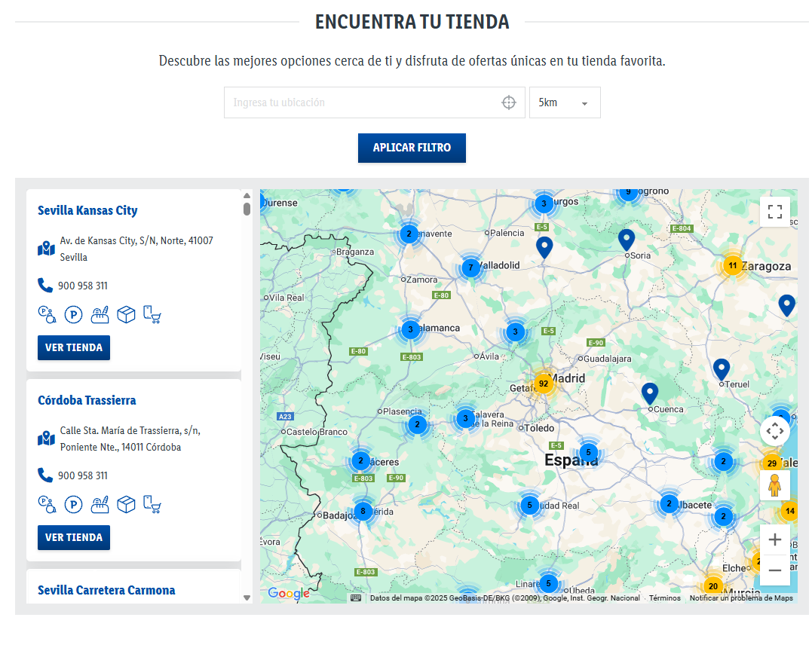This screenshot has height=645, width=812.
Task: Click Notificar un problema de Maps link
Action: click(x=740, y=598)
